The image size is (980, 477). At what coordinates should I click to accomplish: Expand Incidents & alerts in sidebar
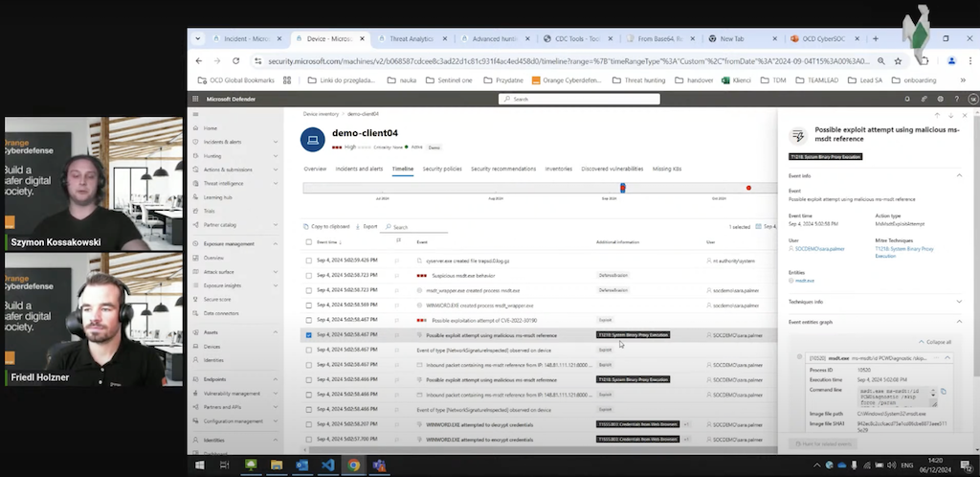tap(275, 142)
